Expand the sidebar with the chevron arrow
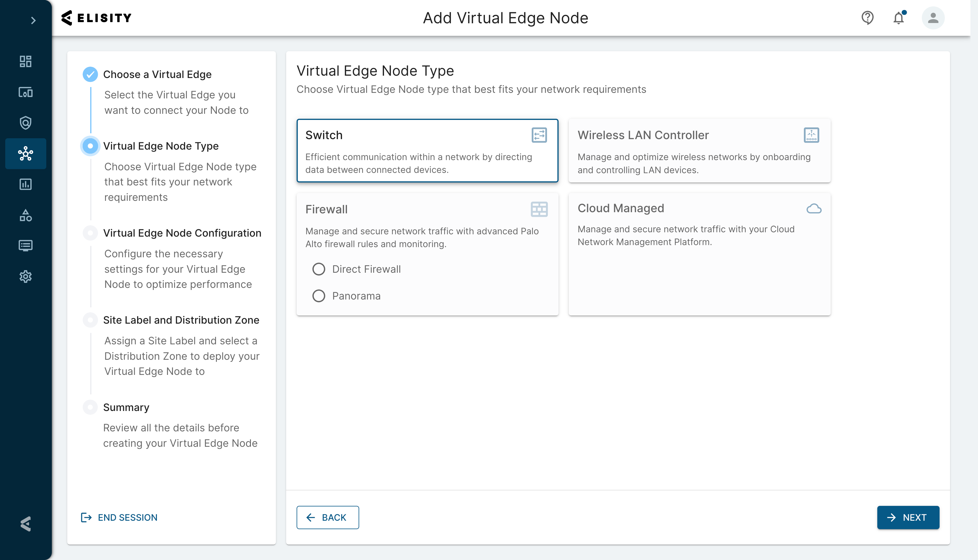Screen dimensions: 978x560 point(33,20)
